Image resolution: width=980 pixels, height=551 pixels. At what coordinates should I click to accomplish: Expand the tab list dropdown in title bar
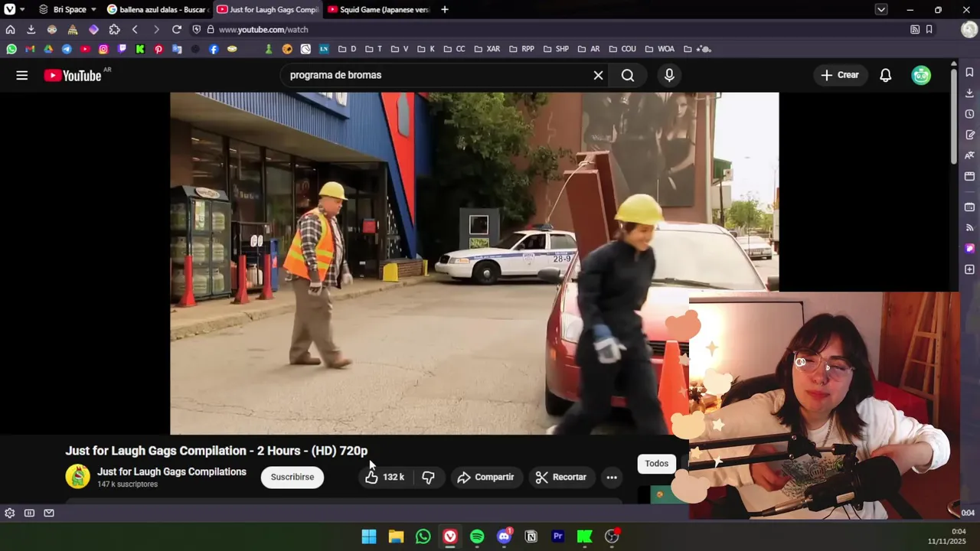(x=881, y=9)
